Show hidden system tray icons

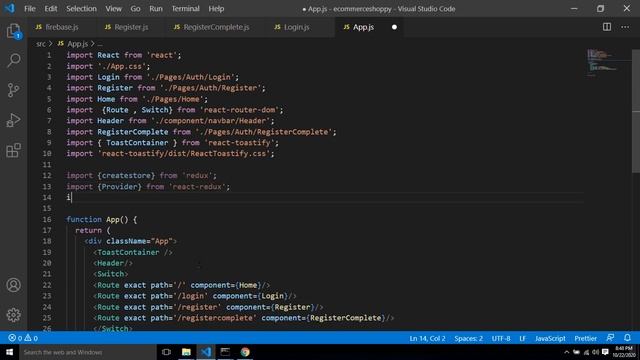[x=567, y=352]
